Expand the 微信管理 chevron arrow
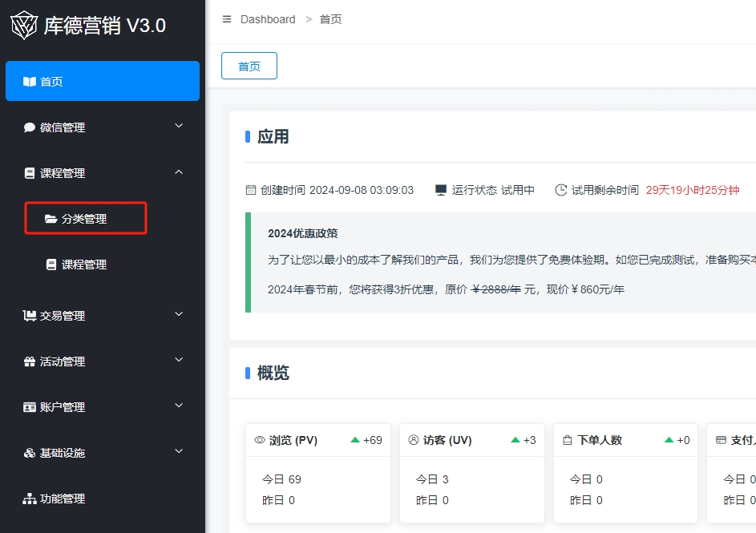 coord(179,127)
